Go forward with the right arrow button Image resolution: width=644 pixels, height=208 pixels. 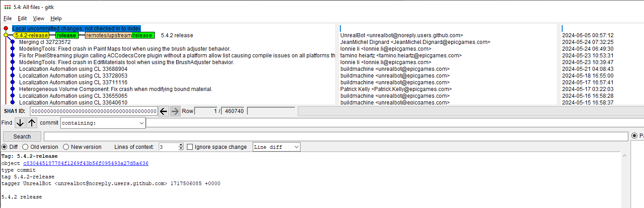tap(175, 111)
